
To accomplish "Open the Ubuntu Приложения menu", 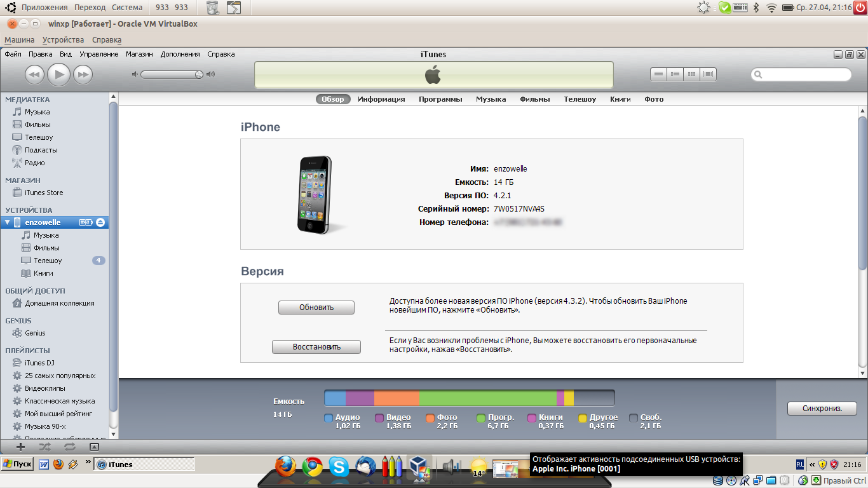I will pos(44,7).
